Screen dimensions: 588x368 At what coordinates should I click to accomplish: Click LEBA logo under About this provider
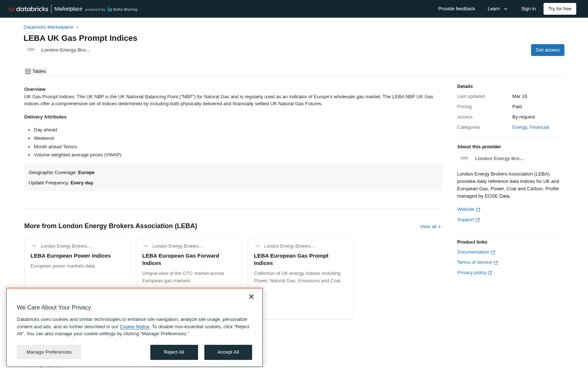click(465, 158)
